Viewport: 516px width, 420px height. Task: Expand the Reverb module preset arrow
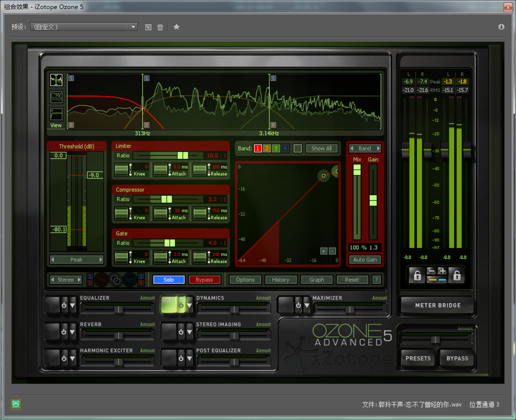pyautogui.click(x=73, y=331)
